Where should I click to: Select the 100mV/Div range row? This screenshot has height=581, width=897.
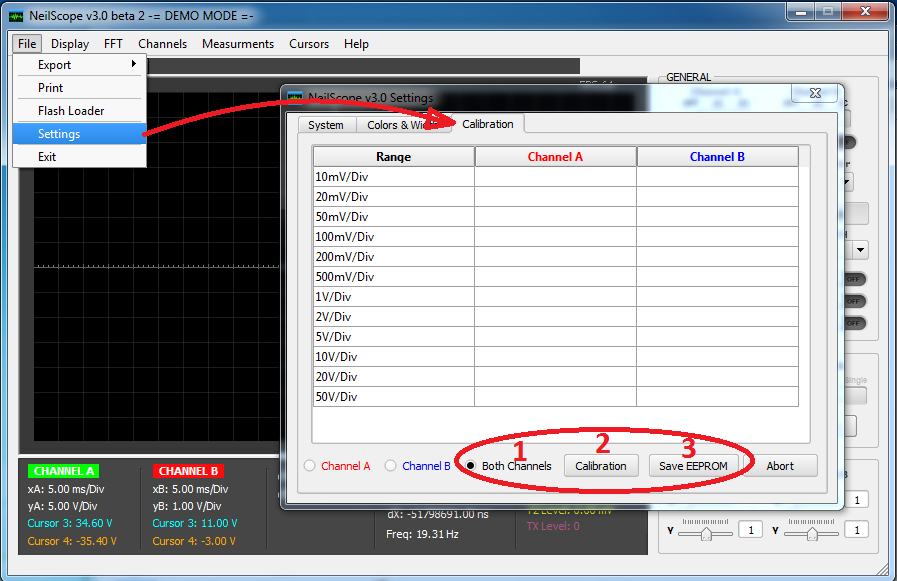[555, 237]
